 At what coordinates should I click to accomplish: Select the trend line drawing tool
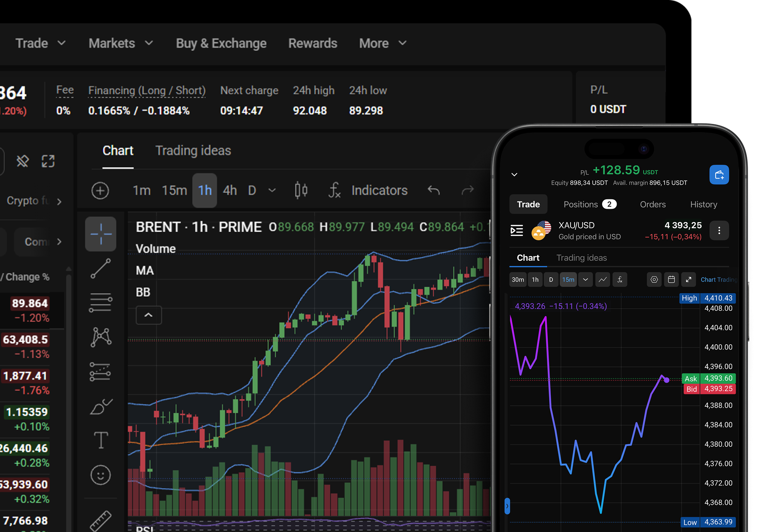click(101, 269)
